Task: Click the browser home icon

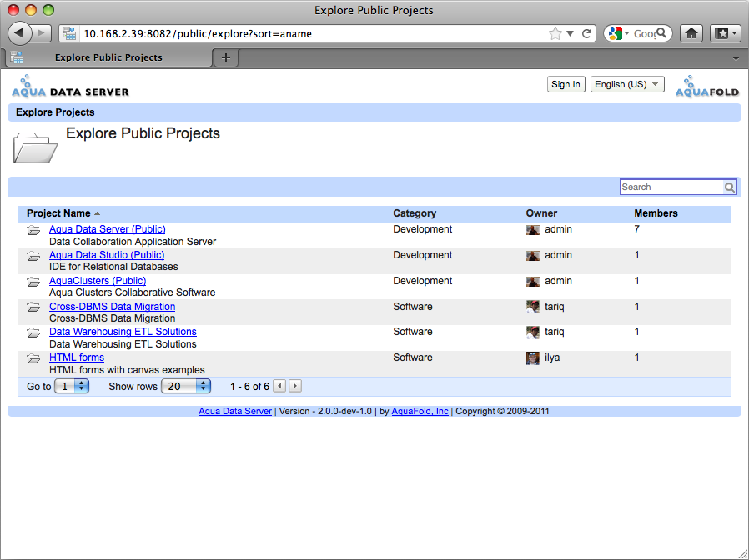Action: (x=691, y=33)
